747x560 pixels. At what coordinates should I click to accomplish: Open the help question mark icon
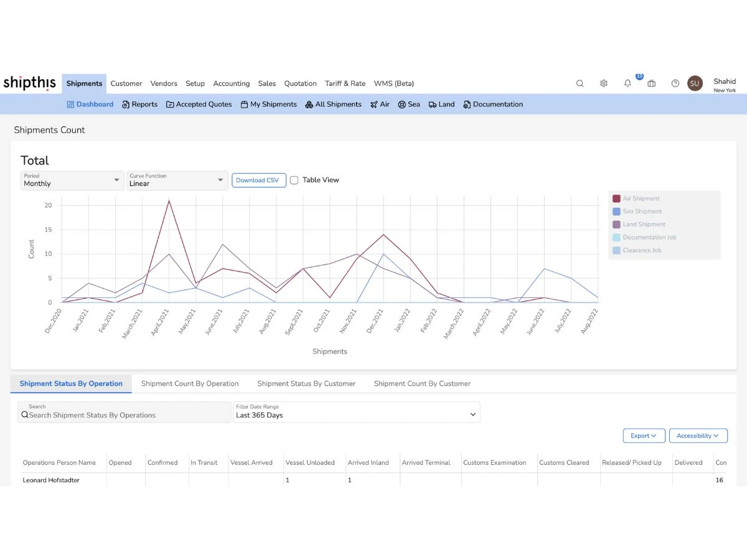coord(675,83)
